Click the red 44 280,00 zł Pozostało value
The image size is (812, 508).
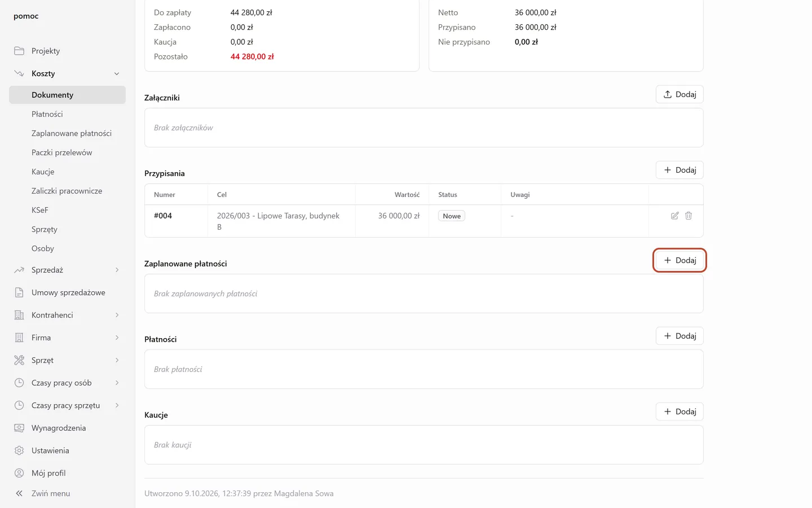(252, 56)
